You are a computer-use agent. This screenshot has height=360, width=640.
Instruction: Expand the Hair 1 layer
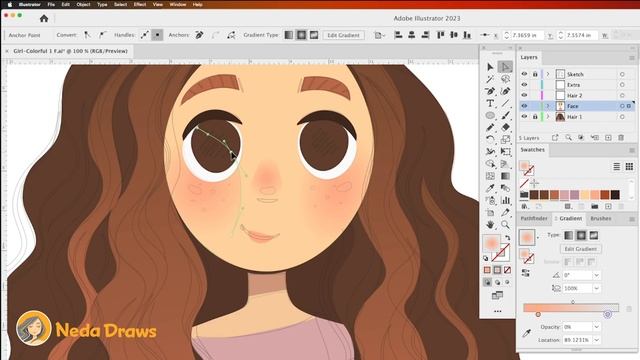click(x=548, y=117)
